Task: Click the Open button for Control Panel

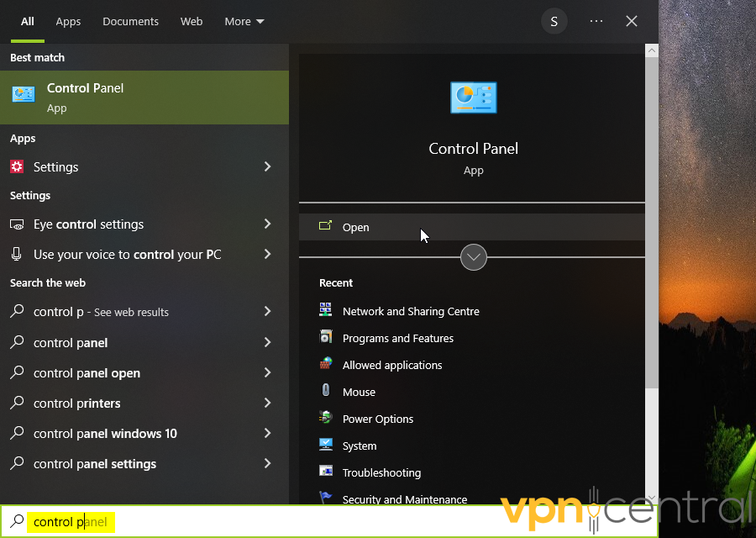Action: pos(471,227)
